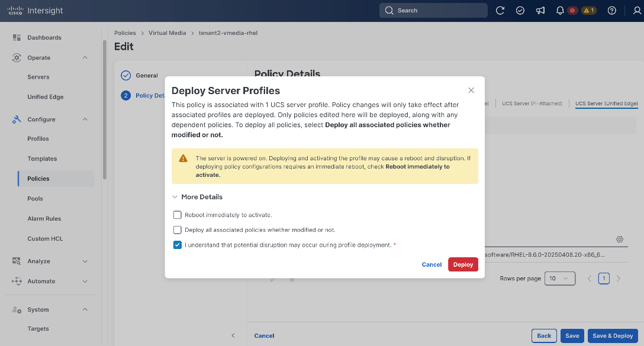Screen dimensions: 644x346
Task: Click the Dashboards sidebar icon
Action: [x=17, y=37]
